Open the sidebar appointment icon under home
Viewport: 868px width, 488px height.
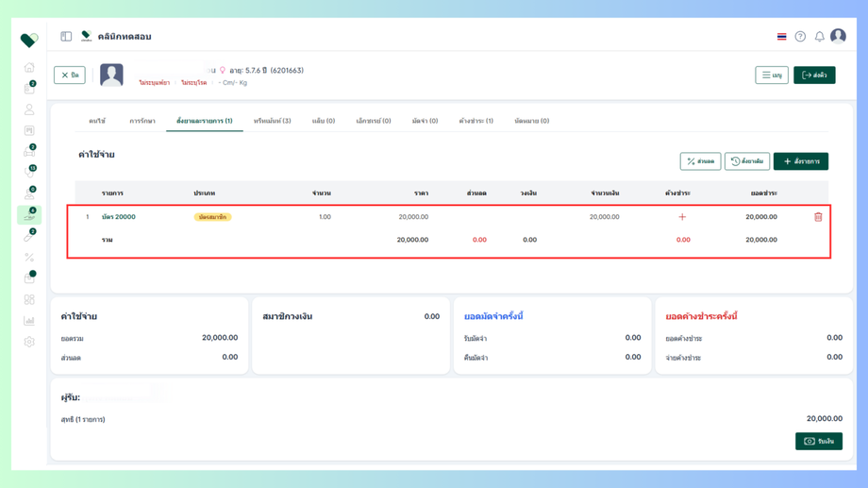pyautogui.click(x=29, y=89)
